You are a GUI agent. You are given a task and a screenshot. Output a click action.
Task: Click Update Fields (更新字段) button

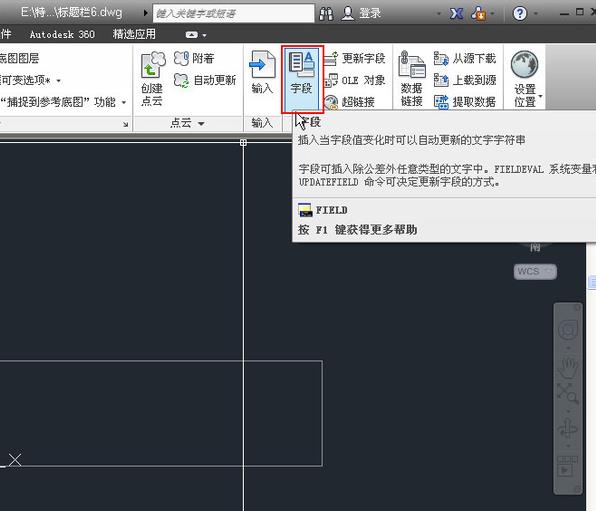coord(355,58)
